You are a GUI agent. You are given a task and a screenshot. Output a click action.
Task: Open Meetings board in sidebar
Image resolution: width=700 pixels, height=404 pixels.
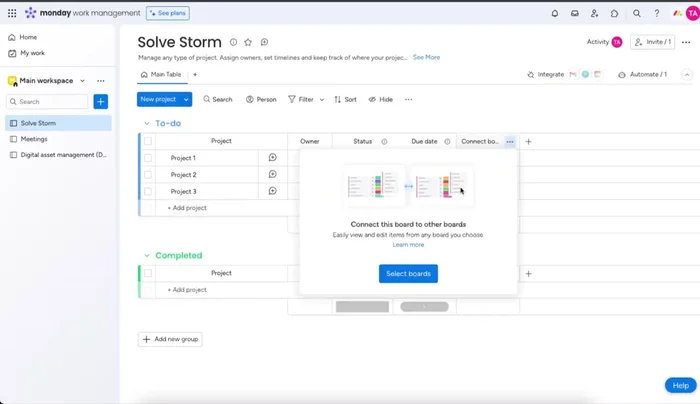[x=34, y=139]
